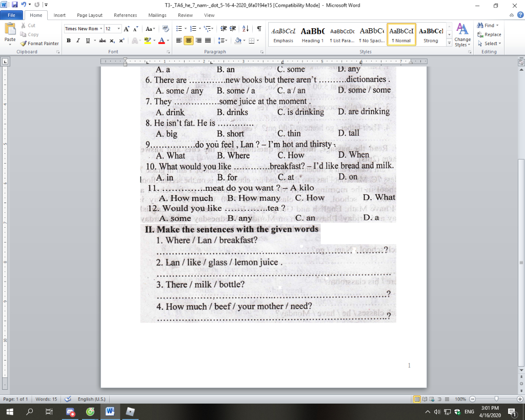Click the zoom out minus button
525x420 pixels.
(x=472, y=399)
